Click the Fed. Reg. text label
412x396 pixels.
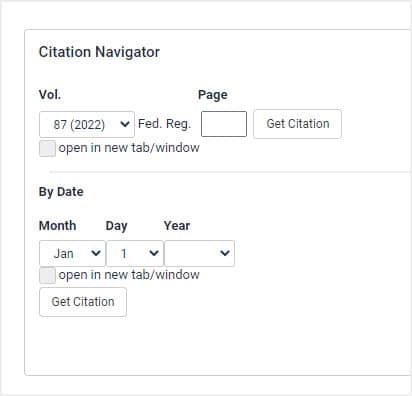coord(164,124)
